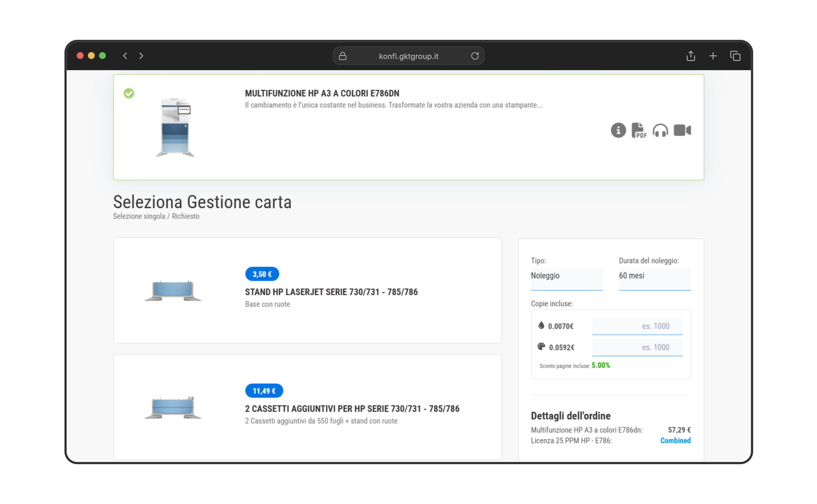Click the color palette icon
Screen dimensions: 817x504
coord(541,347)
